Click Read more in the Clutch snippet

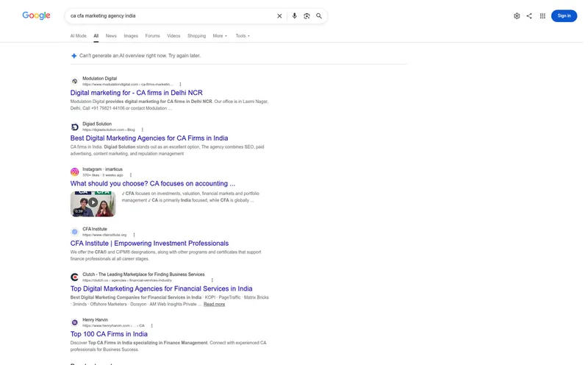[x=214, y=305]
